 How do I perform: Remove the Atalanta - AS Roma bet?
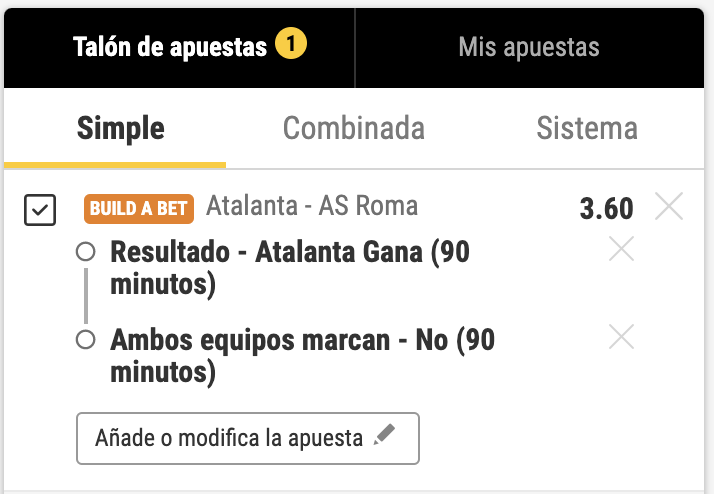coord(669,207)
